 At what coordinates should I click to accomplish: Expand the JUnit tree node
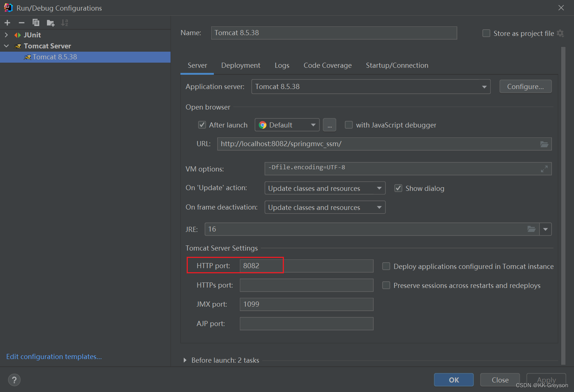pos(6,35)
